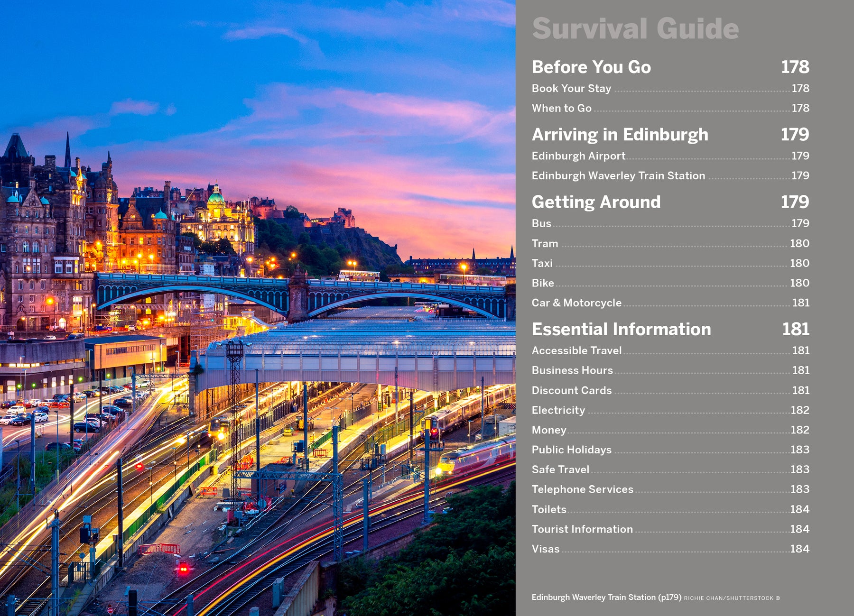Open the Electricity entry

(670, 410)
